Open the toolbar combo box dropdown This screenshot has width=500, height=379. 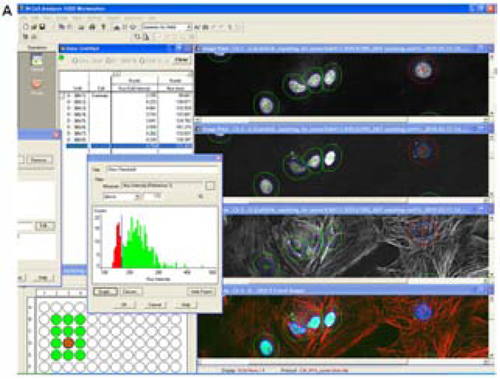[x=189, y=27]
